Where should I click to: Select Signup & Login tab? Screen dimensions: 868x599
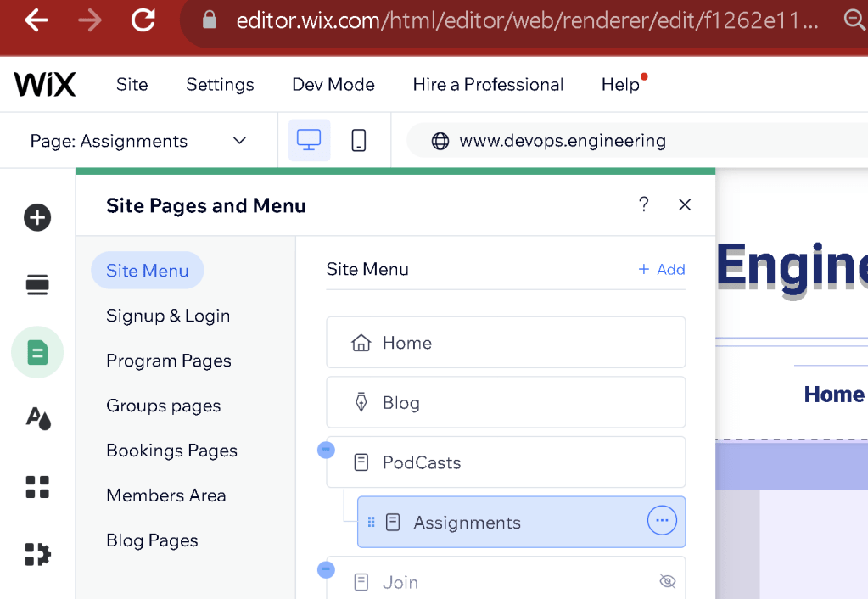pos(168,316)
